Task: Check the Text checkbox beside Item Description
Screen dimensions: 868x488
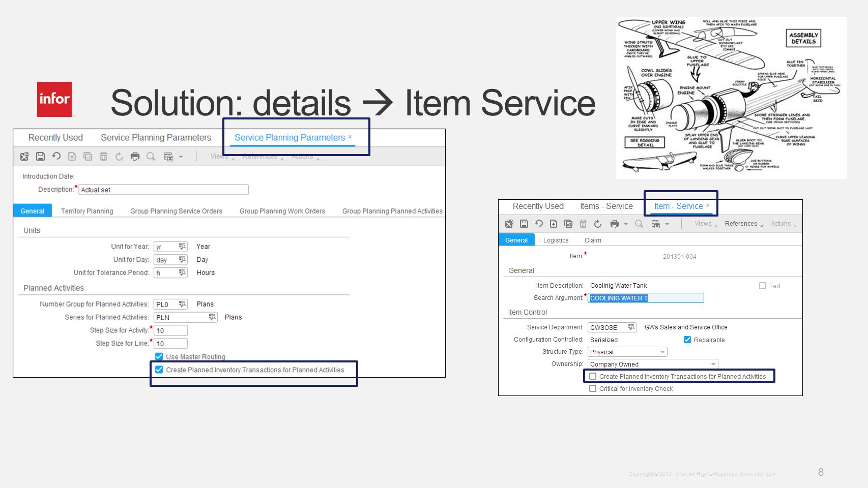Action: 763,286
